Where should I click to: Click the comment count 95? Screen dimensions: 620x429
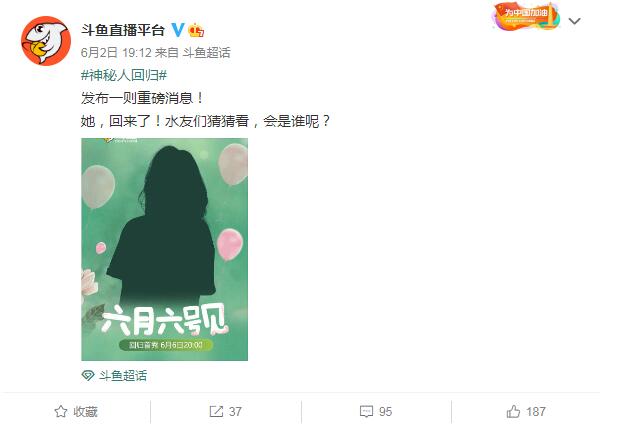pos(386,412)
